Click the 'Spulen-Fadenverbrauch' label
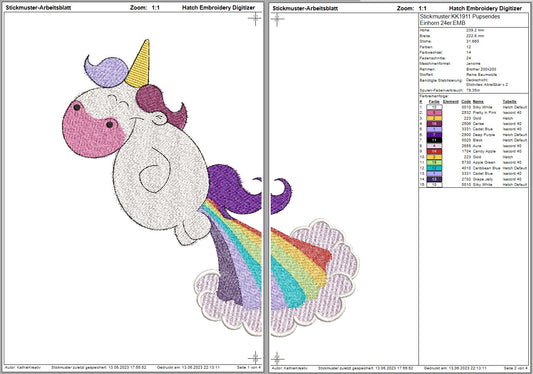This screenshot has height=374, width=533. (441, 90)
